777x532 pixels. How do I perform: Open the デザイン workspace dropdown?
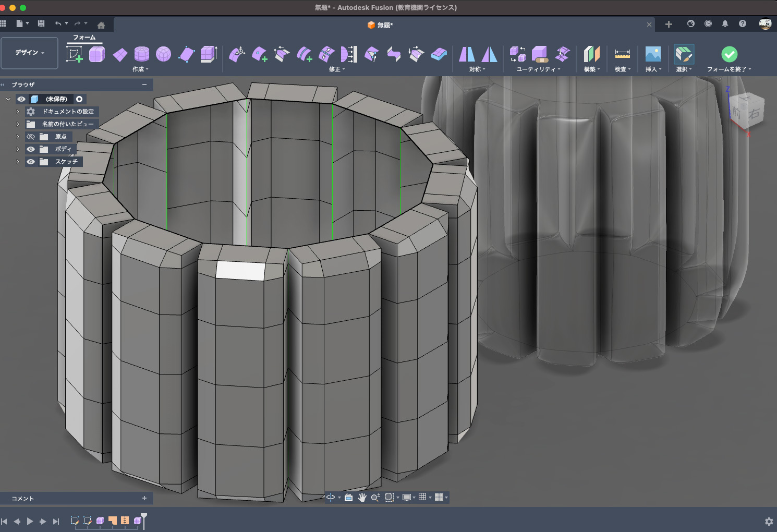click(29, 53)
